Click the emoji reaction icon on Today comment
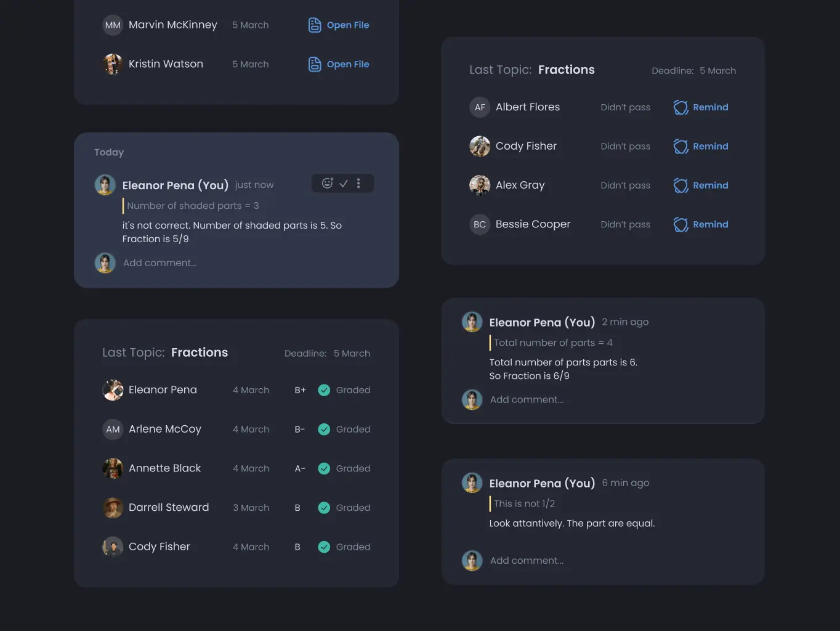The width and height of the screenshot is (840, 631). click(x=328, y=183)
